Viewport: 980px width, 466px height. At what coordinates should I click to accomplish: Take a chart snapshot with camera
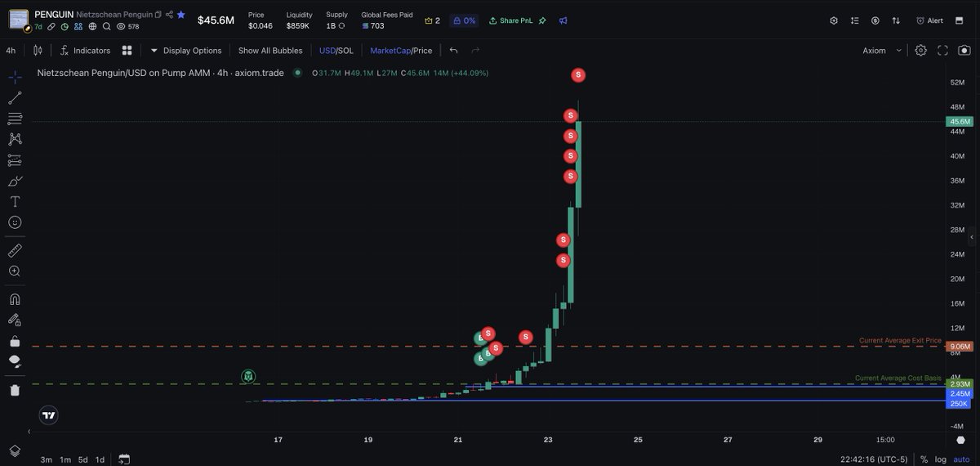point(964,50)
